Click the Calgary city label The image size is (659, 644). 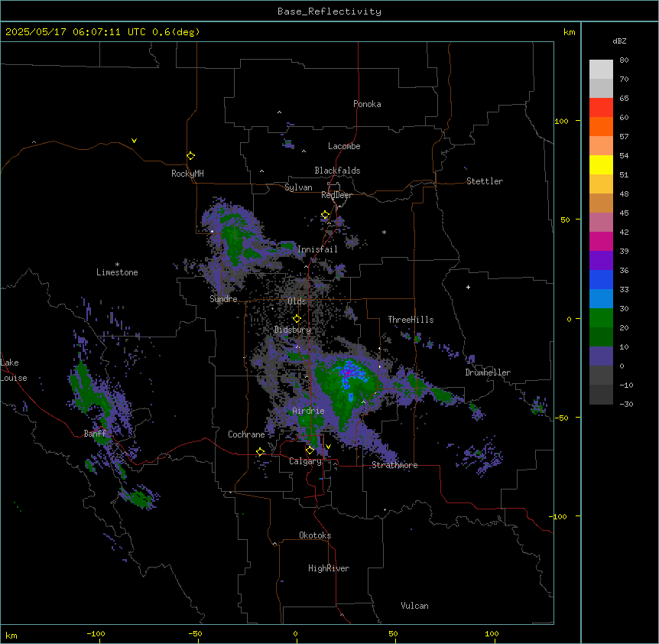305,461
